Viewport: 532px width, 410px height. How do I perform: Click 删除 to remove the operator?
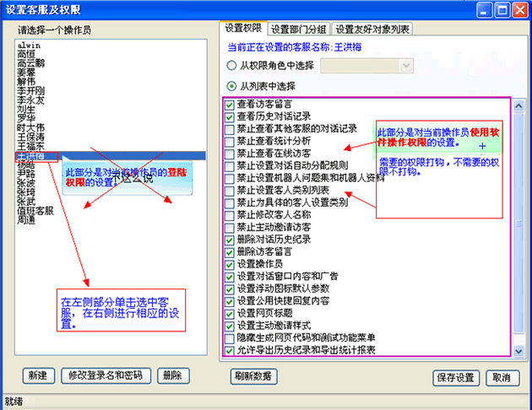(x=171, y=375)
